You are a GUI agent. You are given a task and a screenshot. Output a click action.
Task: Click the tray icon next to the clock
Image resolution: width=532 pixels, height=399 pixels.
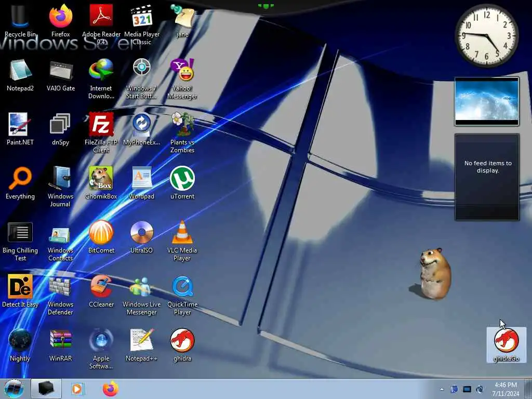coord(480,389)
